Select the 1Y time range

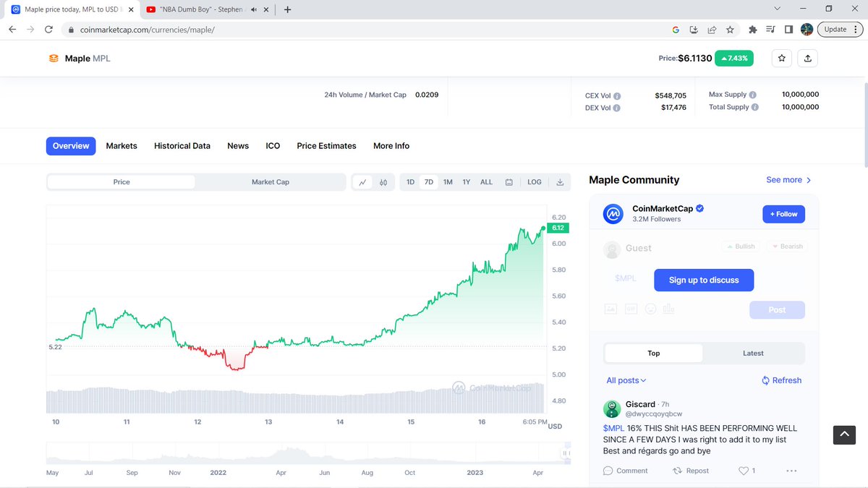point(467,182)
